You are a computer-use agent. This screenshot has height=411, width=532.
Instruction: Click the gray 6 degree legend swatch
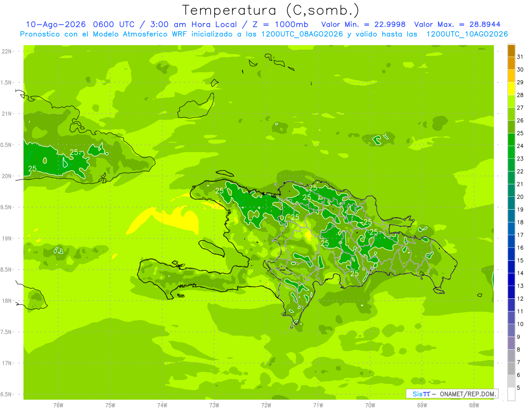(511, 369)
